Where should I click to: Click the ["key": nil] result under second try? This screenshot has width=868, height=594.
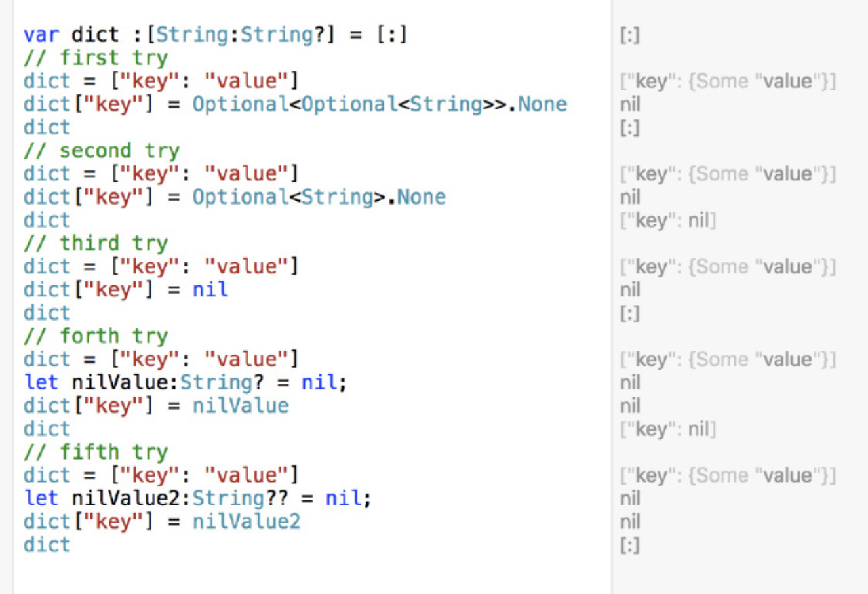coord(668,220)
